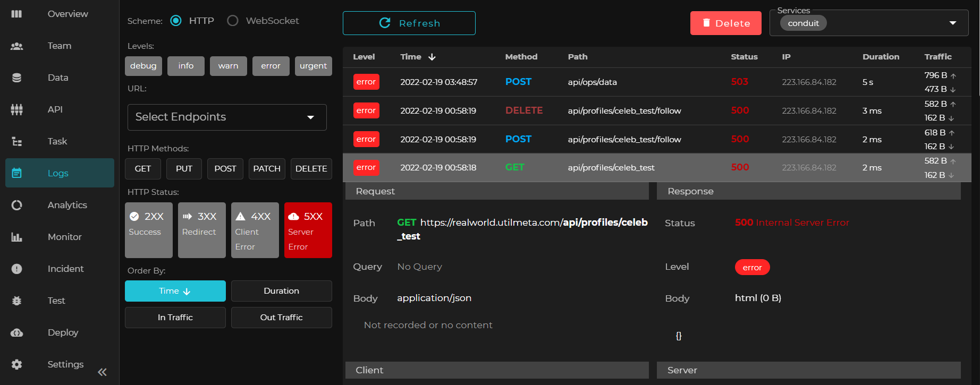The image size is (980, 385).
Task: Click the red error badge in Response Level
Action: coord(752,267)
